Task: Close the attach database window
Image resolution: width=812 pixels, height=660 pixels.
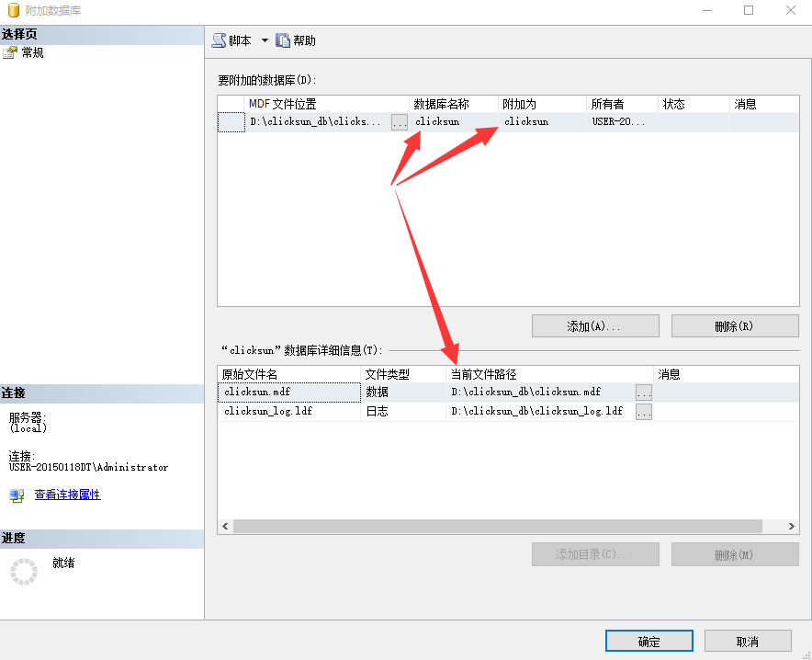Action: pyautogui.click(x=791, y=10)
